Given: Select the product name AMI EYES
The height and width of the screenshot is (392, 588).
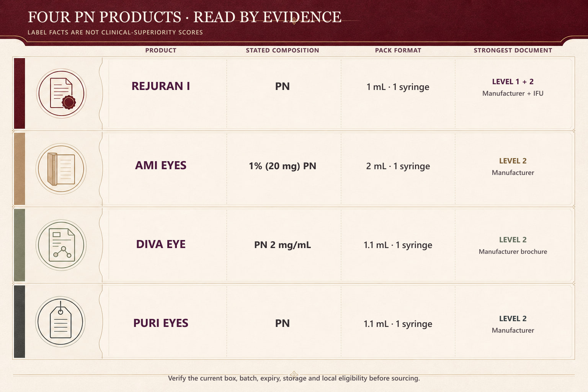Looking at the screenshot, I should click(161, 165).
